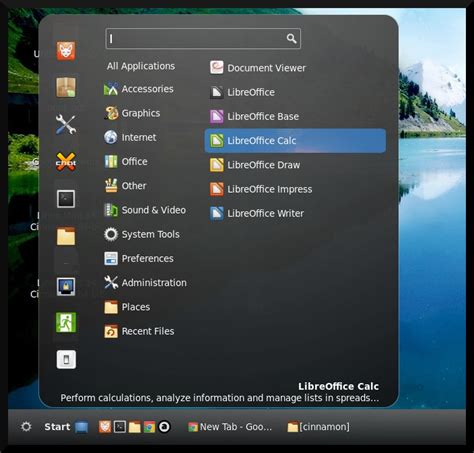Open the wrench and screwdriver settings favorite
This screenshot has height=453, width=474.
pyautogui.click(x=66, y=124)
